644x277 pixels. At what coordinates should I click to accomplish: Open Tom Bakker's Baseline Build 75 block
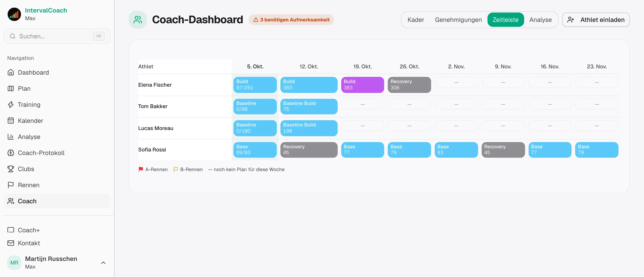(x=309, y=106)
